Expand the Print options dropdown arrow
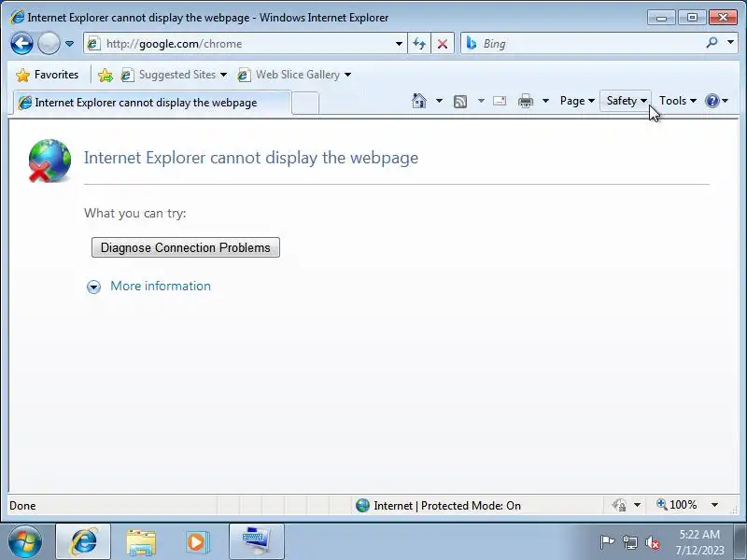This screenshot has height=560, width=747. (546, 101)
